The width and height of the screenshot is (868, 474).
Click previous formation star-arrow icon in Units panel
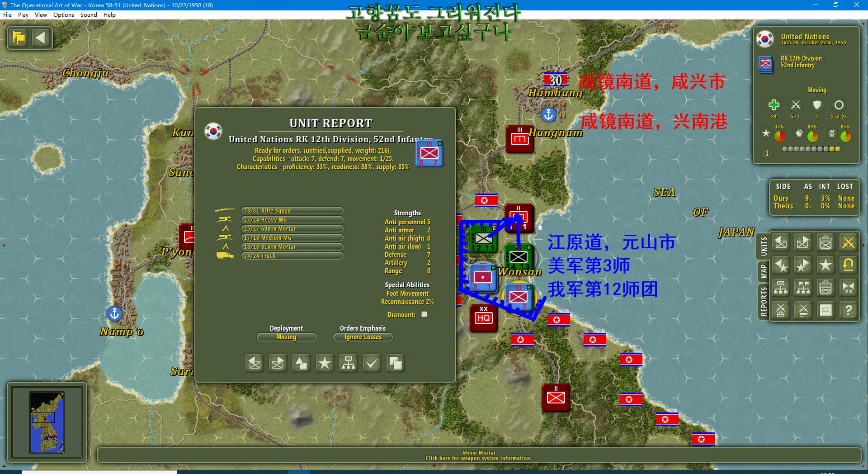(x=781, y=265)
